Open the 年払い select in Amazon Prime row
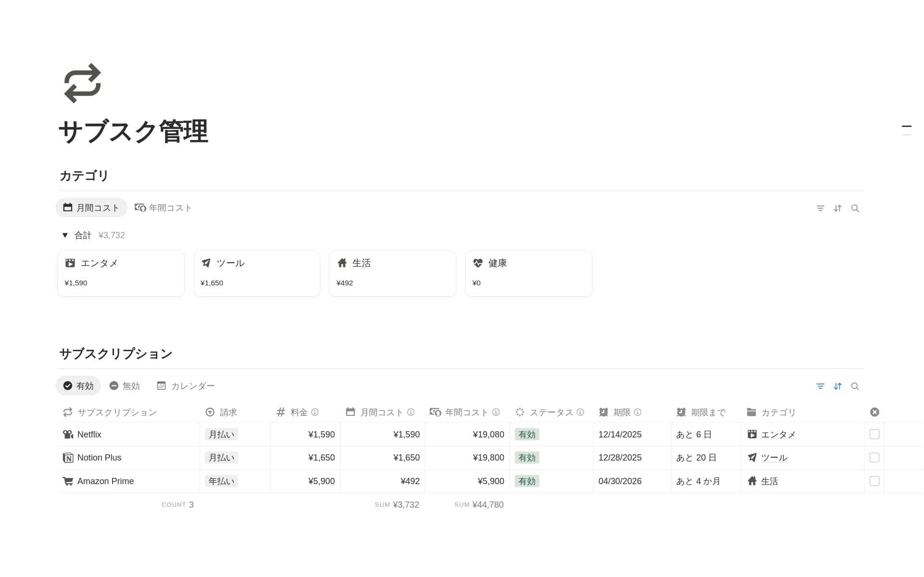Image resolution: width=924 pixels, height=577 pixels. point(221,481)
